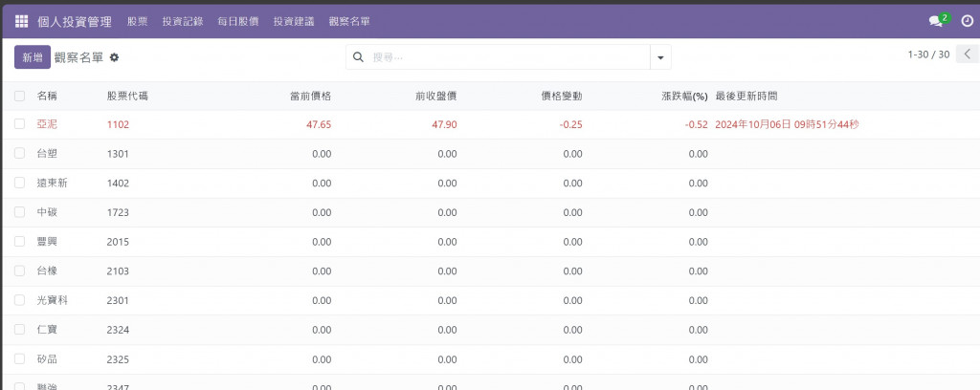Click stock code 2325

coord(118,359)
